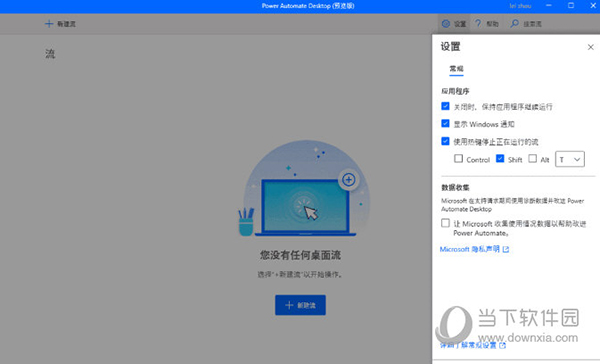Maximize the Power Automate Desktop window
600x364 pixels.
[x=571, y=6]
